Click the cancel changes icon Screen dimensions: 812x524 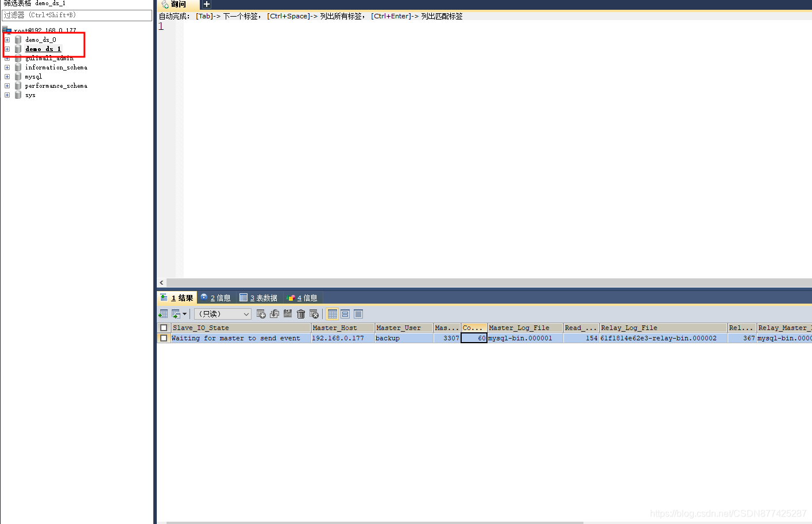click(314, 314)
